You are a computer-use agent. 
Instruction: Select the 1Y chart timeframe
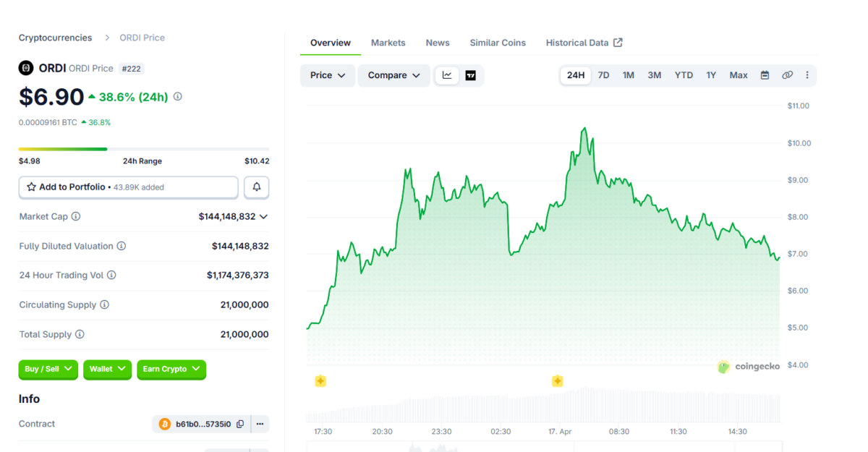point(711,74)
